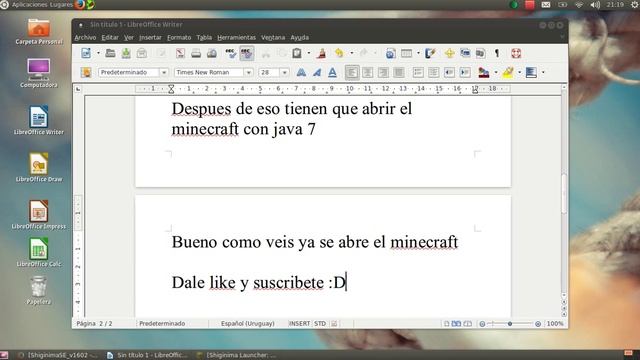Open the Table size dropdown arrow

coord(418,53)
